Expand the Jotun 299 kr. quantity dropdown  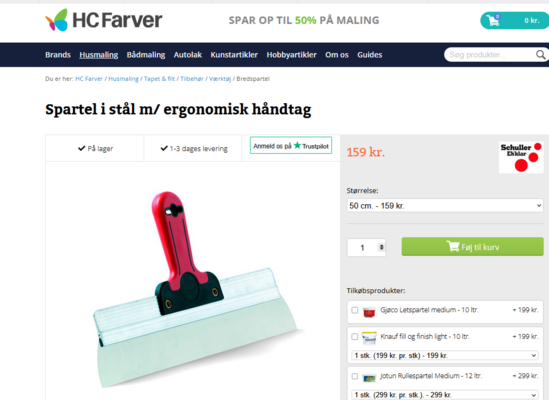(444, 395)
